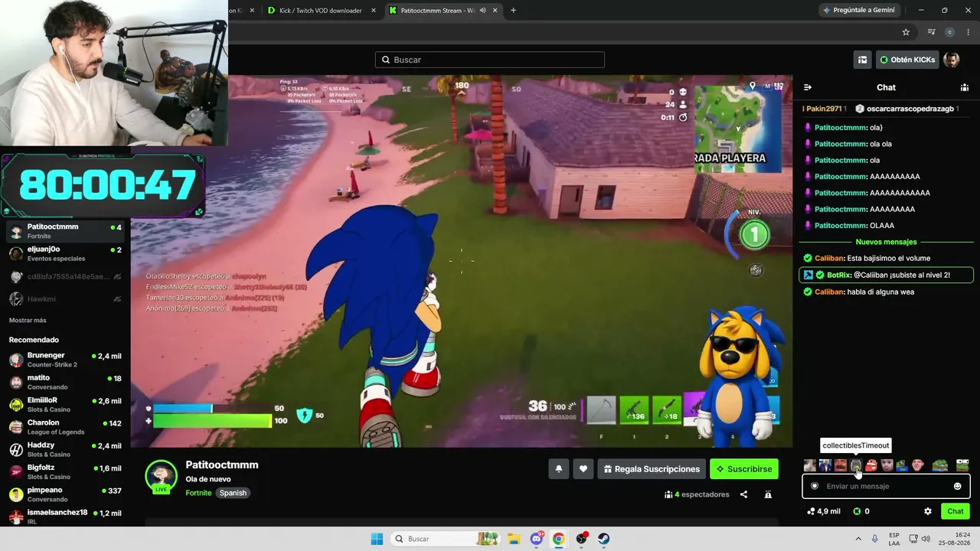Open Charolon recommended channel
The image size is (980, 551).
[x=65, y=427]
